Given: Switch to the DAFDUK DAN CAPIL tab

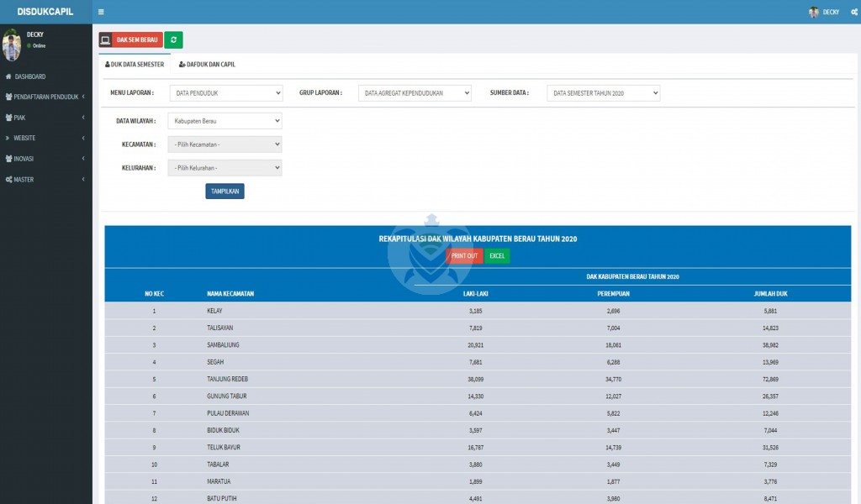Looking at the screenshot, I should [x=207, y=64].
